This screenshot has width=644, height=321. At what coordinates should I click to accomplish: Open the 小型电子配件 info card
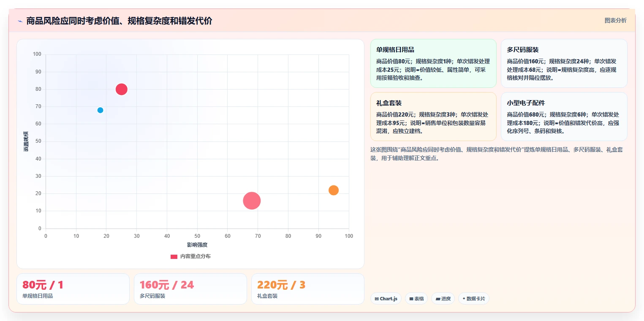pos(564,117)
